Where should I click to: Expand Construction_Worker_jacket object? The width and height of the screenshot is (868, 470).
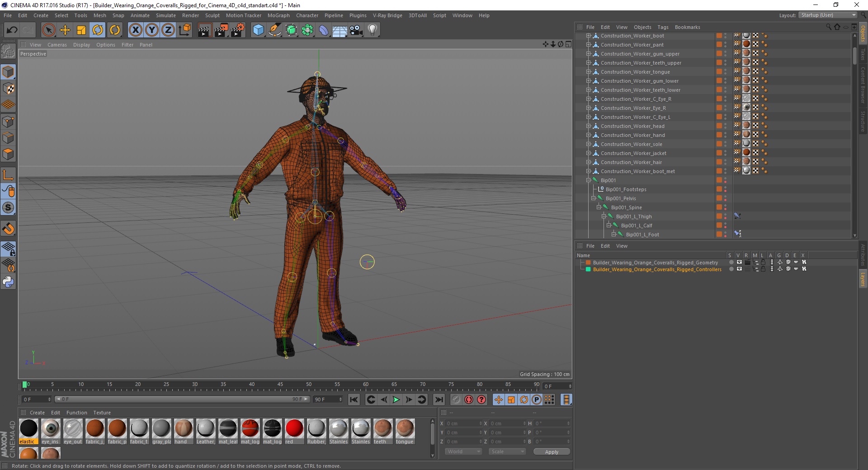click(589, 153)
